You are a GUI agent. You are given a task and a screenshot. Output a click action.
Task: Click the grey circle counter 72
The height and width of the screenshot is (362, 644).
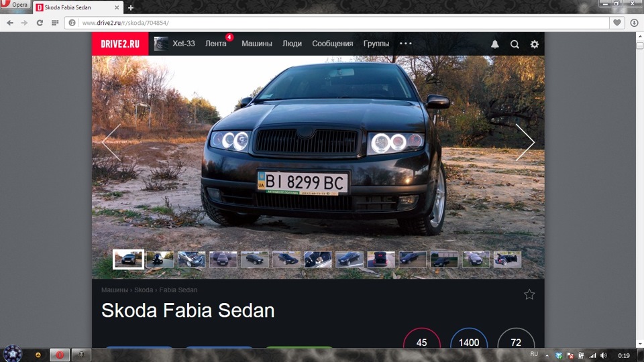[x=516, y=339]
